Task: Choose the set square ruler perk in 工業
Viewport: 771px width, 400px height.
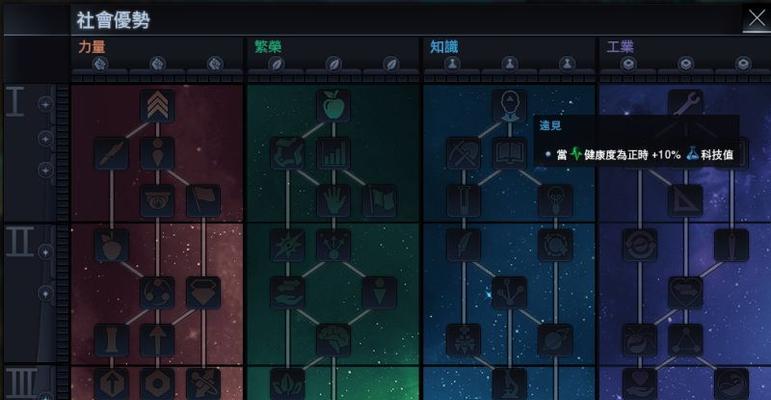Action: click(685, 201)
